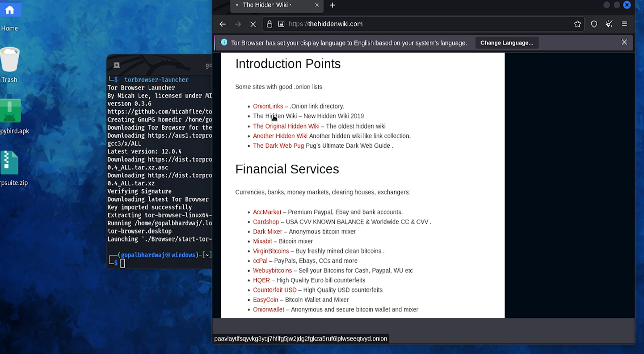644x354 pixels.
Task: Open the shield security level icon
Action: [x=594, y=24]
